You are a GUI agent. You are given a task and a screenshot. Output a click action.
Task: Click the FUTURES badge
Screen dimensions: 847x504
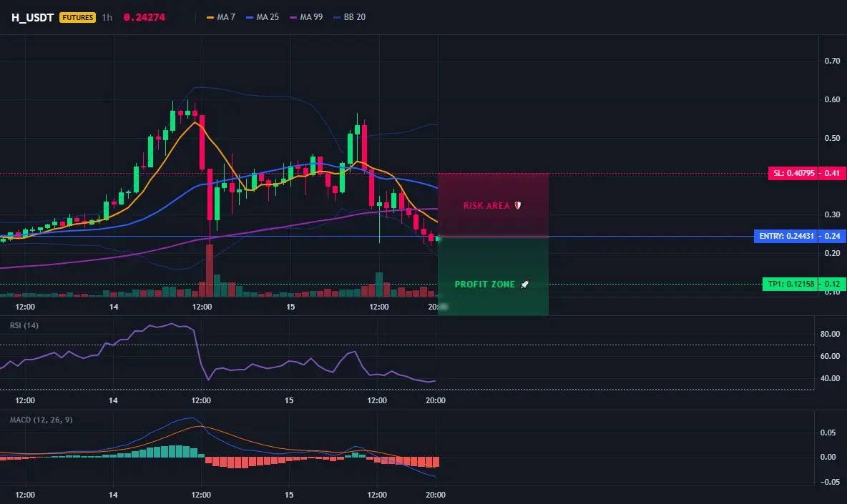(x=78, y=17)
